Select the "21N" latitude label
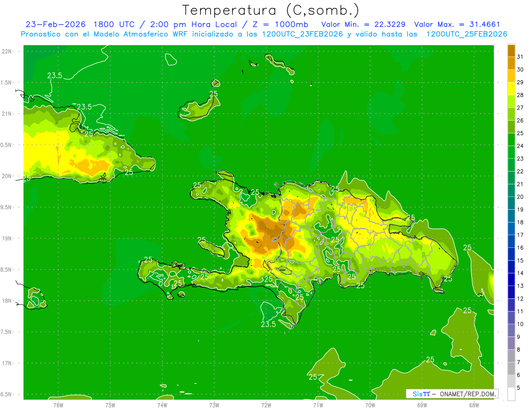The image size is (532, 411). coord(7,114)
